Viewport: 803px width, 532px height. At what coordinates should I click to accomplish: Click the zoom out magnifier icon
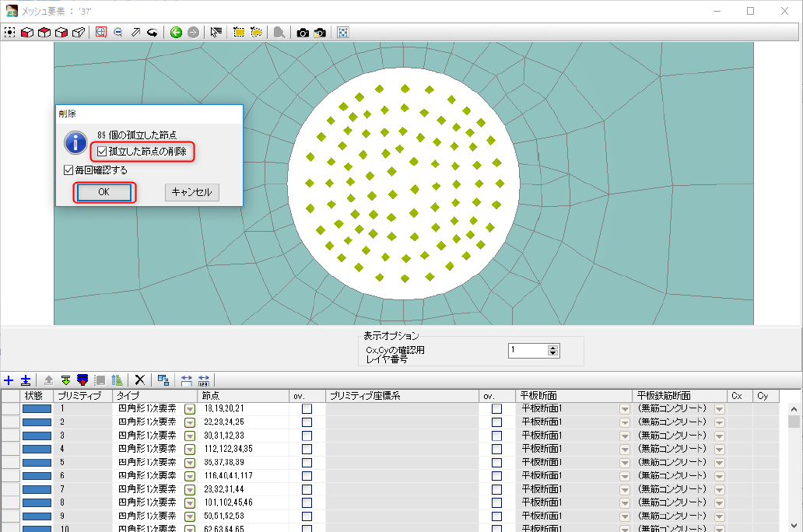click(x=118, y=33)
